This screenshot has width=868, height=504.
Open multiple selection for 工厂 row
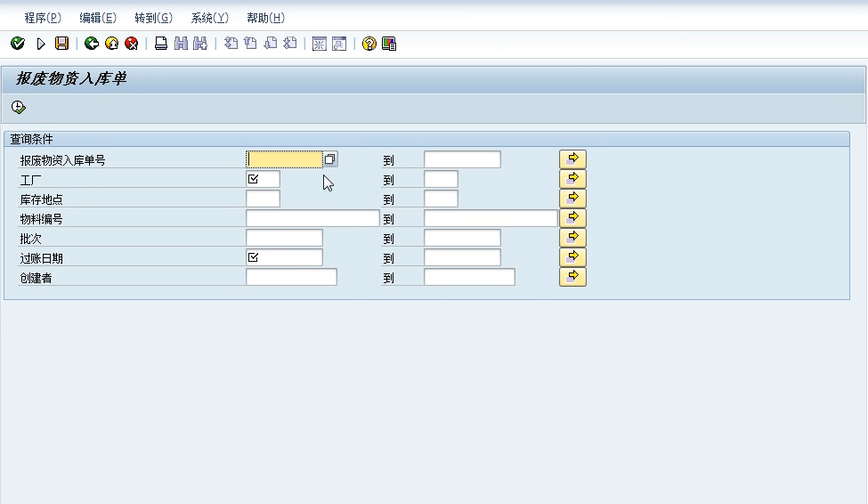click(572, 179)
